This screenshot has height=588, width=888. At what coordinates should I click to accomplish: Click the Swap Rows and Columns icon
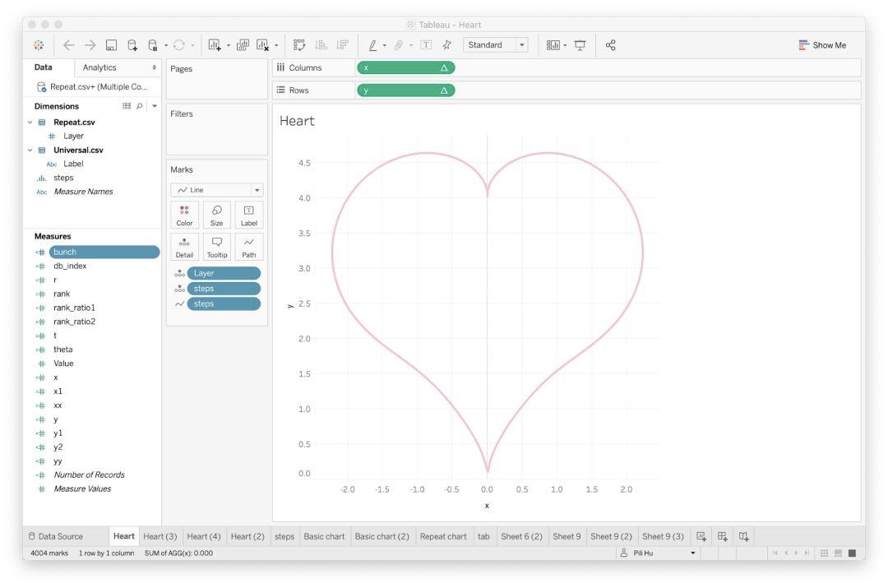click(298, 45)
